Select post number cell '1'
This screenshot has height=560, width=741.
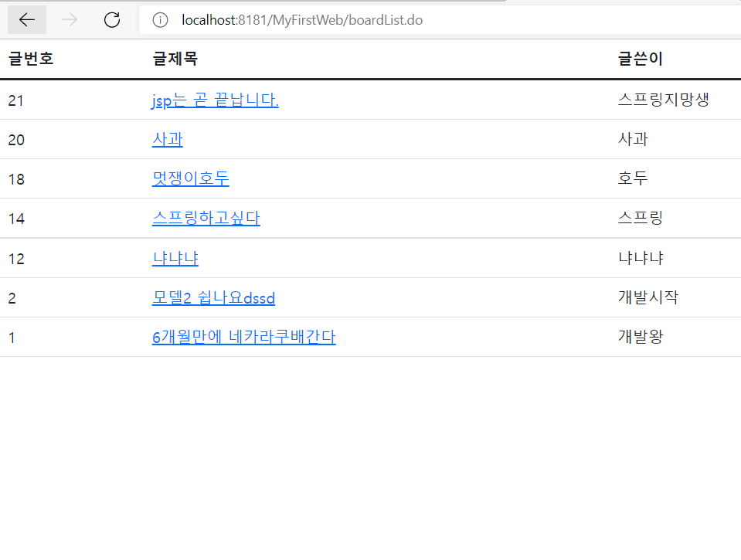coord(12,338)
